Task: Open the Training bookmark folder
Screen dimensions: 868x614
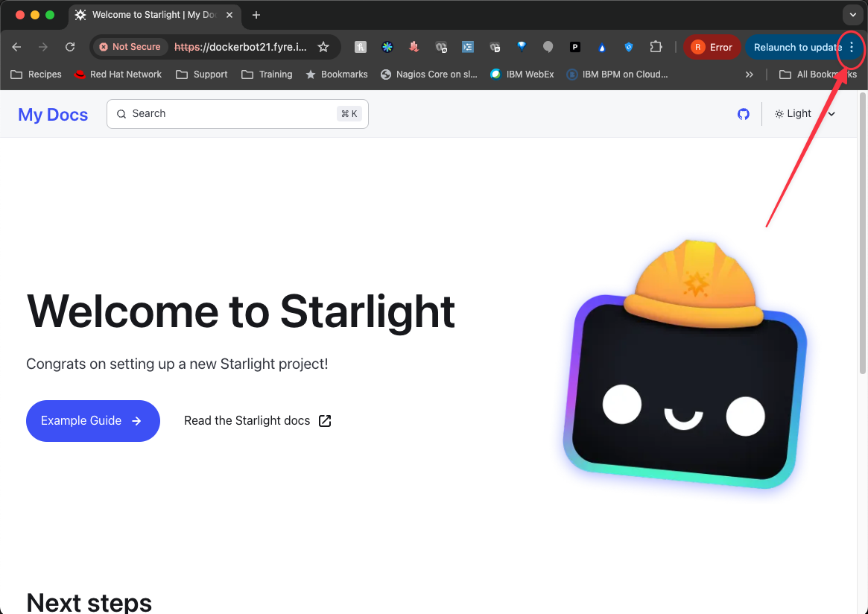Action: 267,75
